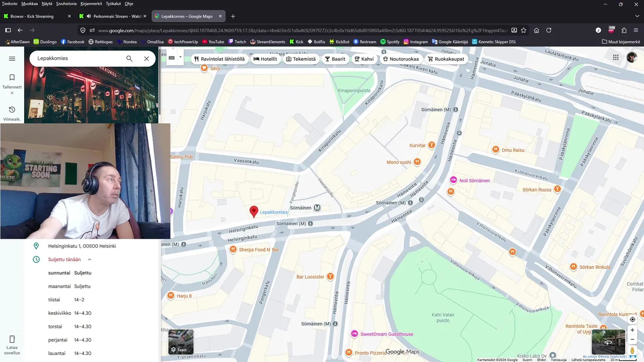Go back in browser history
Image resolution: width=644 pixels, height=362 pixels.
20,30
